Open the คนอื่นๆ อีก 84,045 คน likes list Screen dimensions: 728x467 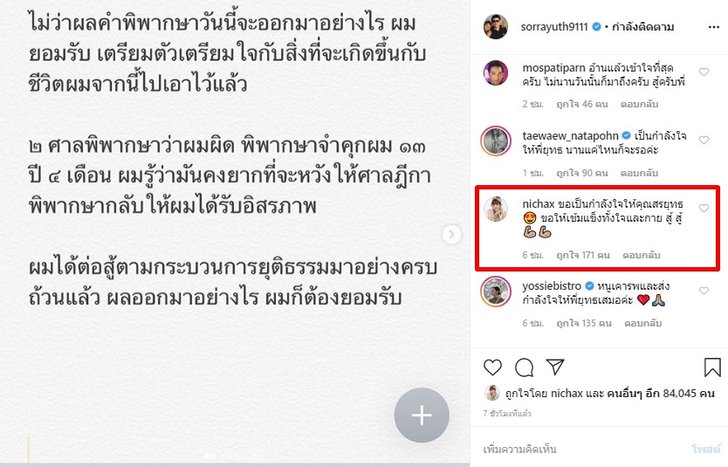660,393
